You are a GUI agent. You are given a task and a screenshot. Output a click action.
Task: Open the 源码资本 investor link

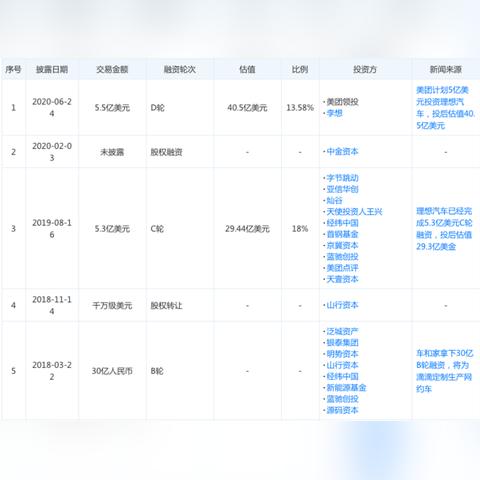click(342, 410)
